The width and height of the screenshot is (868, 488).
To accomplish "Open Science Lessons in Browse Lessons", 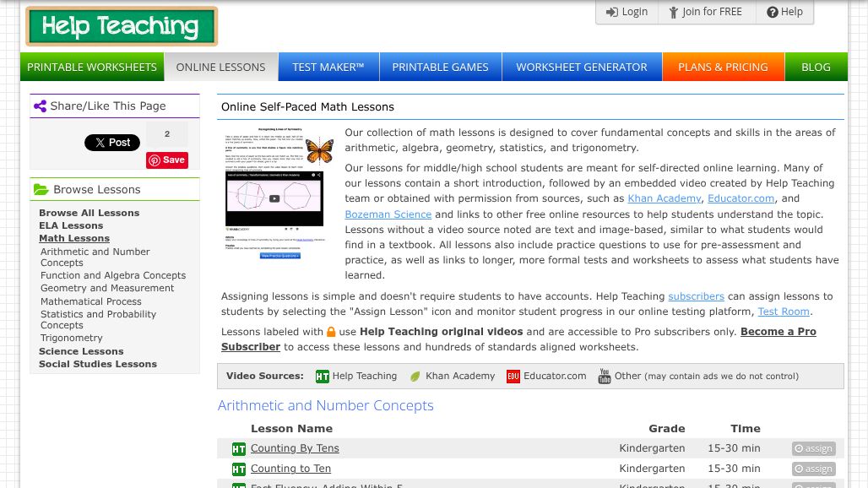I will coord(81,351).
